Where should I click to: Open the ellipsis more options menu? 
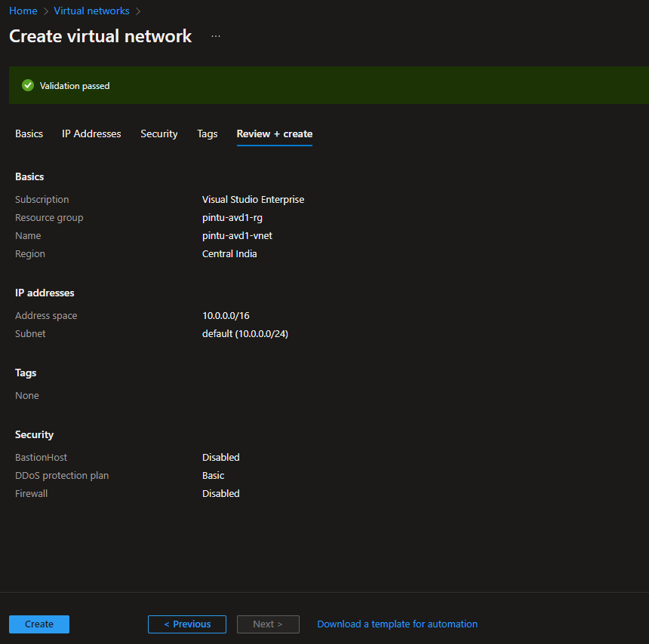point(216,36)
